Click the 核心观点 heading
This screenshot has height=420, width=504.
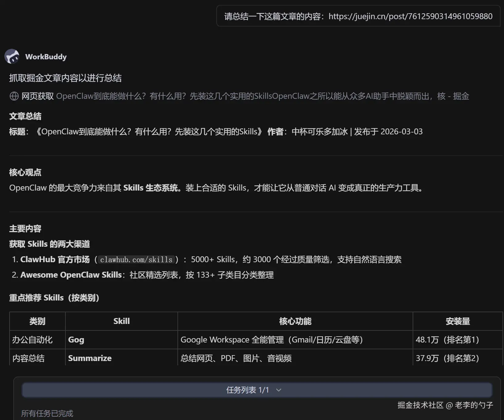pos(25,172)
